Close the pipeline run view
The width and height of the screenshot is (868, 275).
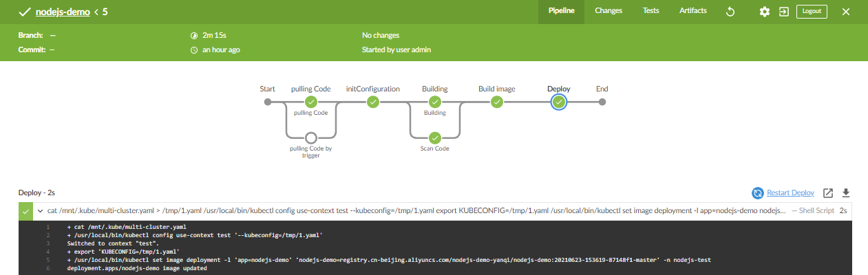click(x=846, y=12)
